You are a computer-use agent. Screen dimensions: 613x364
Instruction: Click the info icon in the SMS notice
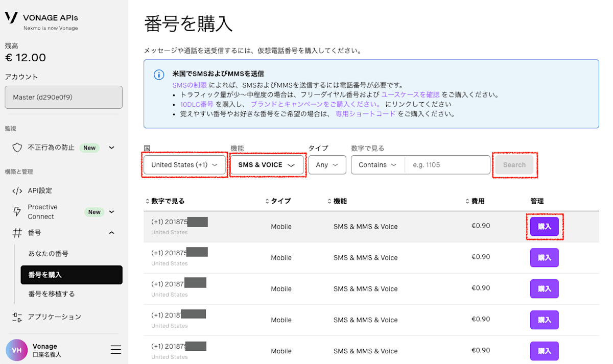click(159, 75)
